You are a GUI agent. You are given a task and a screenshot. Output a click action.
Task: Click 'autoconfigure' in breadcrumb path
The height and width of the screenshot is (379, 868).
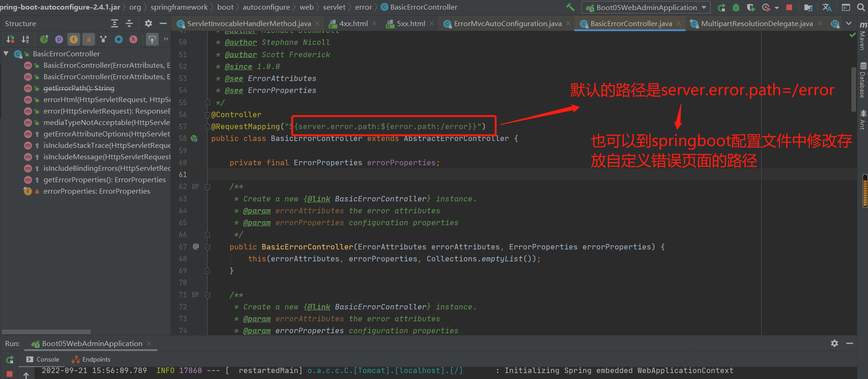[x=266, y=7]
